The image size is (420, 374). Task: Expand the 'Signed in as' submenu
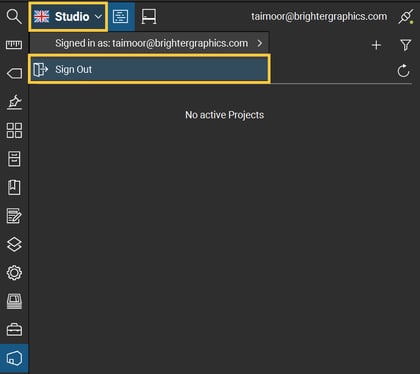coord(149,43)
